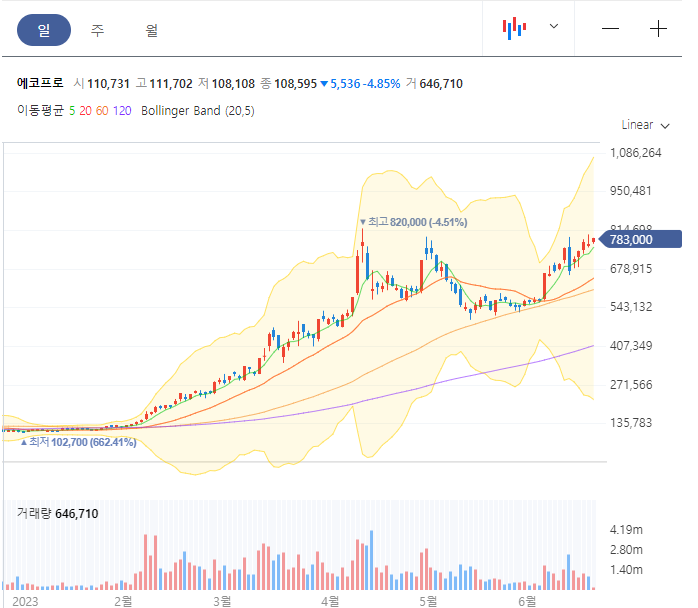Click the 3월 date axis label
Viewport: 698px width, 608px height.
[222, 601]
